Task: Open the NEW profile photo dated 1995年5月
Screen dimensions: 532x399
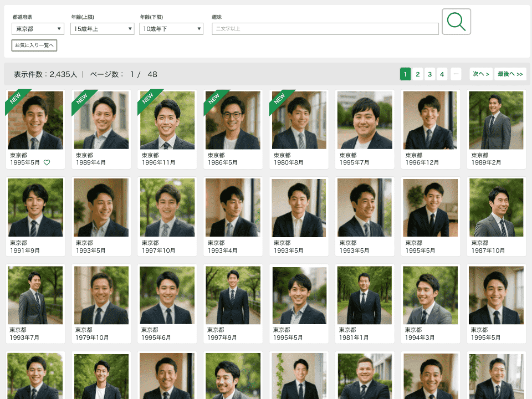Action: pyautogui.click(x=35, y=120)
